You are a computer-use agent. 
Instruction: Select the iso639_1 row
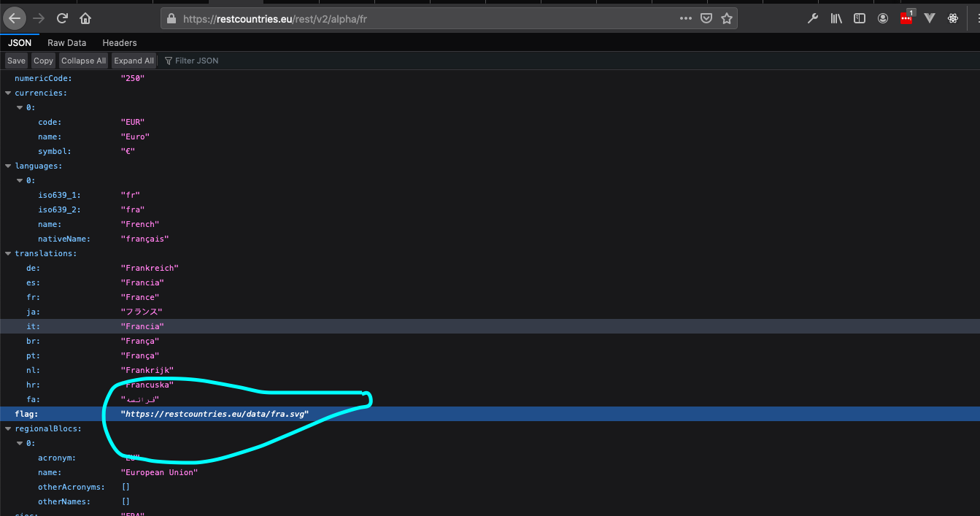click(490, 195)
